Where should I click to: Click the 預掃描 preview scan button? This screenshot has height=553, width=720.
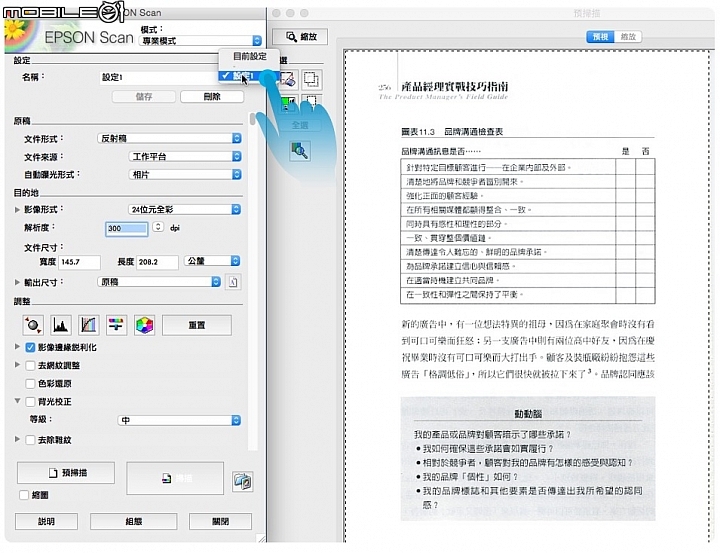tap(66, 473)
